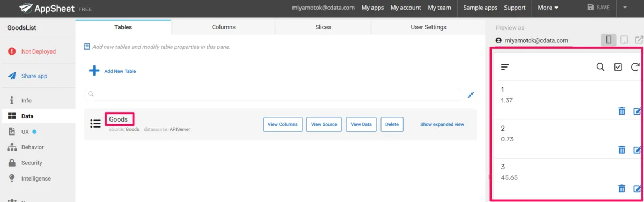The image size is (644, 202).
Task: Click the preview search magnifier icon
Action: point(601,67)
